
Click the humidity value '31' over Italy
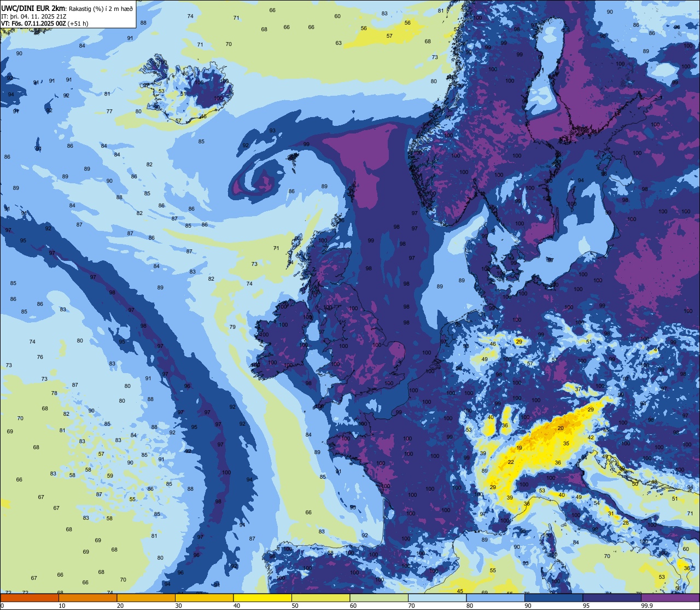click(x=611, y=513)
